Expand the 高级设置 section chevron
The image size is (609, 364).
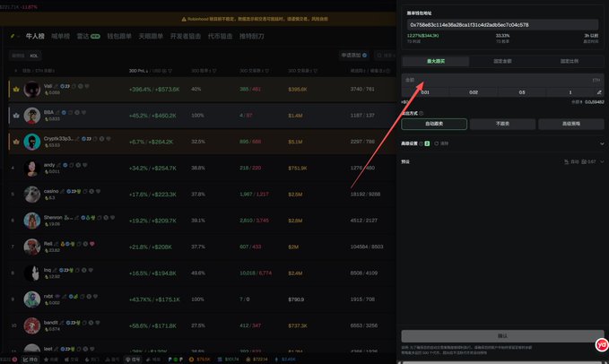point(602,143)
